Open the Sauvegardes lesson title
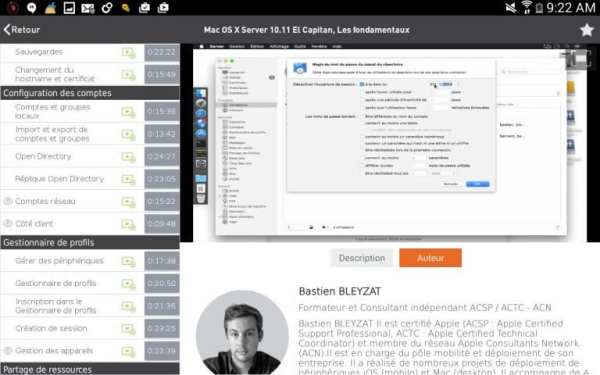 pos(39,52)
